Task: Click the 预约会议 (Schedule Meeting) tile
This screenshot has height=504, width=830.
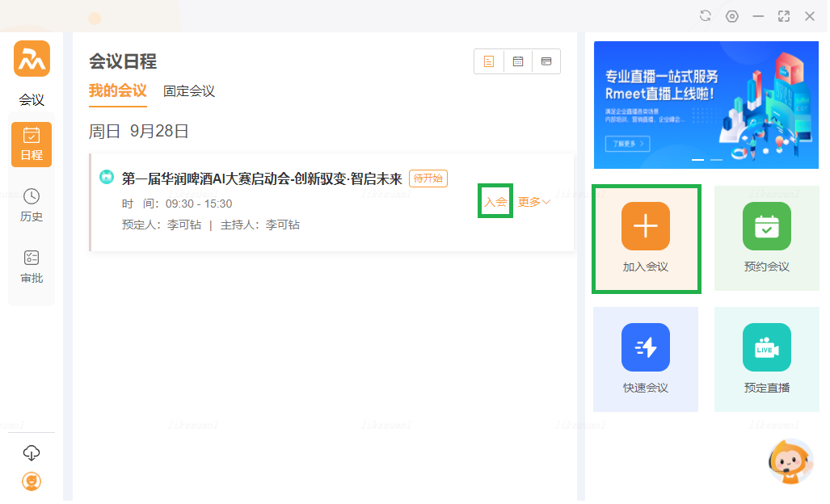Action: (x=766, y=238)
